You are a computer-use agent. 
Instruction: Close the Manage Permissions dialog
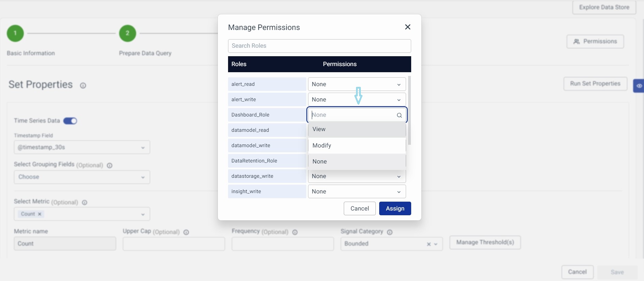(407, 27)
